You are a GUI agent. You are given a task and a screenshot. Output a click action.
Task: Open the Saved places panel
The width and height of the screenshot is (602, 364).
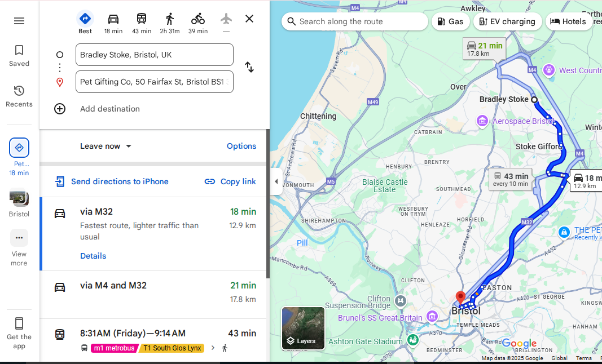(x=19, y=56)
